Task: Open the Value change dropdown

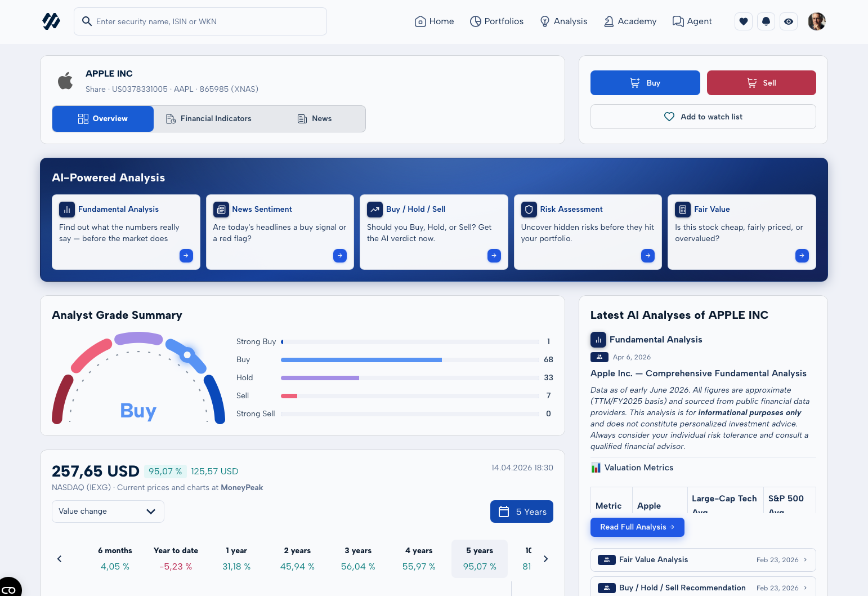Action: click(x=108, y=512)
